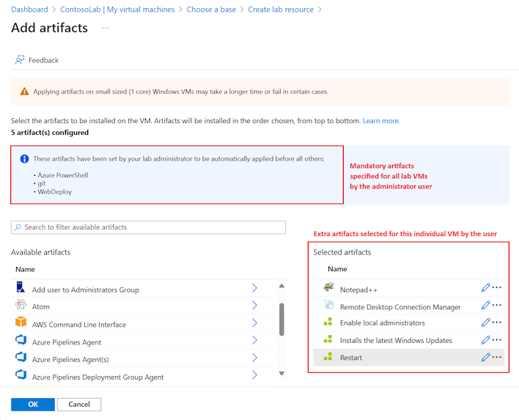Image resolution: width=519 pixels, height=420 pixels.
Task: Open more options for Remote Desktop Connection Manager
Action: [x=497, y=306]
